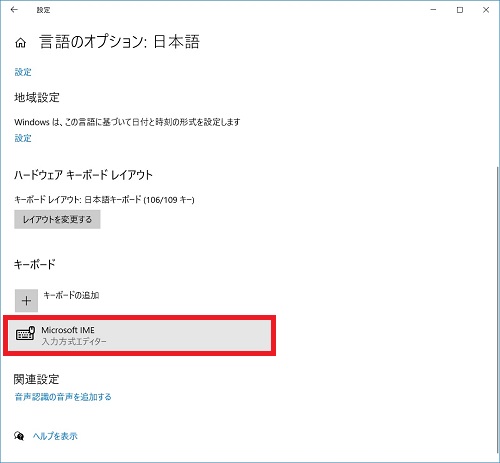
Task: Minimize the Settings window
Action: [x=433, y=10]
